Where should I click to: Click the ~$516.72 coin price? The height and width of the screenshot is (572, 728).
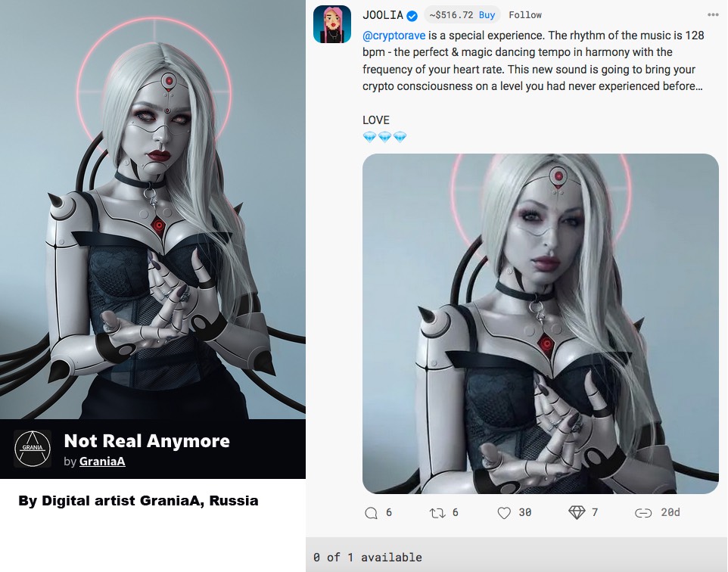click(x=451, y=15)
